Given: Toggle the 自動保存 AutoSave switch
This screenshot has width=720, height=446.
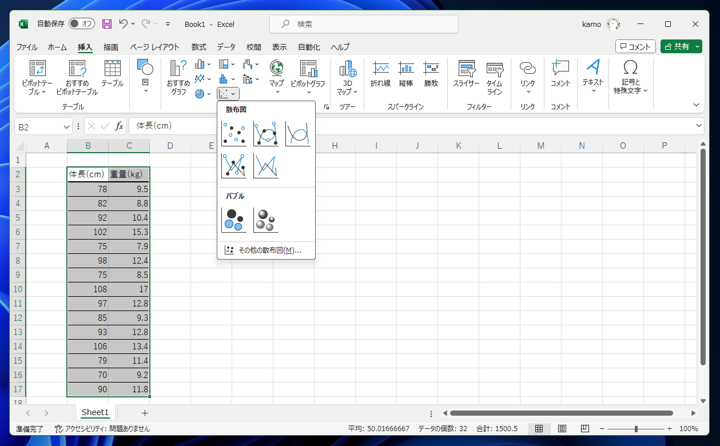Looking at the screenshot, I should point(82,23).
